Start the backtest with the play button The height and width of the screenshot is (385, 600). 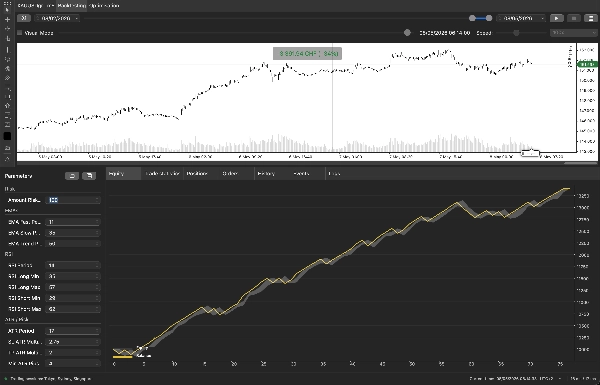[x=556, y=18]
